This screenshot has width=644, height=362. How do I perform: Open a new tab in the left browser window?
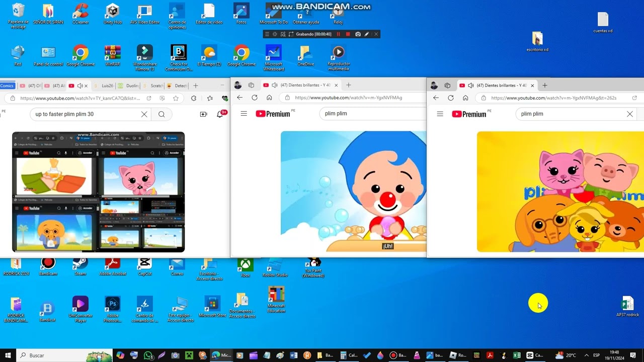coord(196,86)
